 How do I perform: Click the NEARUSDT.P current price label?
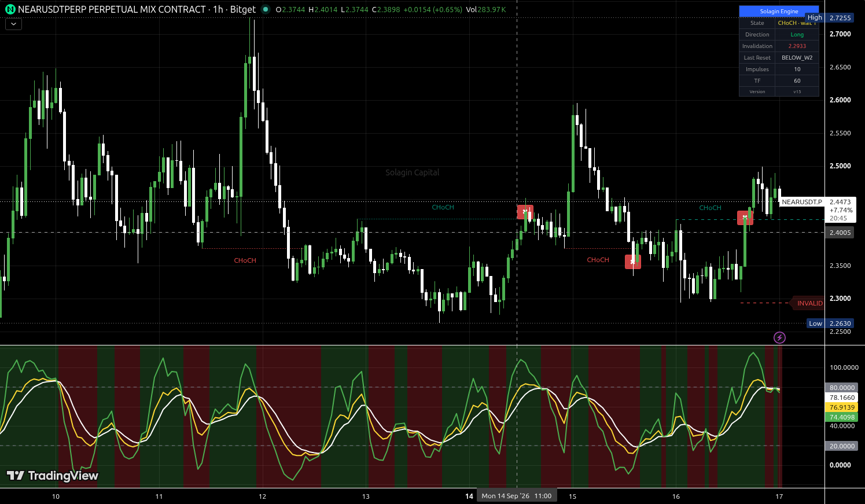coord(801,202)
